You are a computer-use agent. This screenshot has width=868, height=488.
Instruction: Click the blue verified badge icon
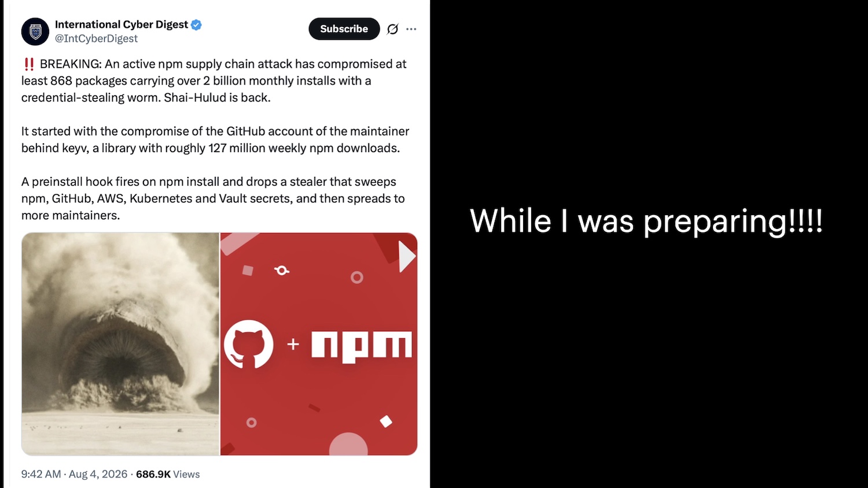tap(196, 24)
